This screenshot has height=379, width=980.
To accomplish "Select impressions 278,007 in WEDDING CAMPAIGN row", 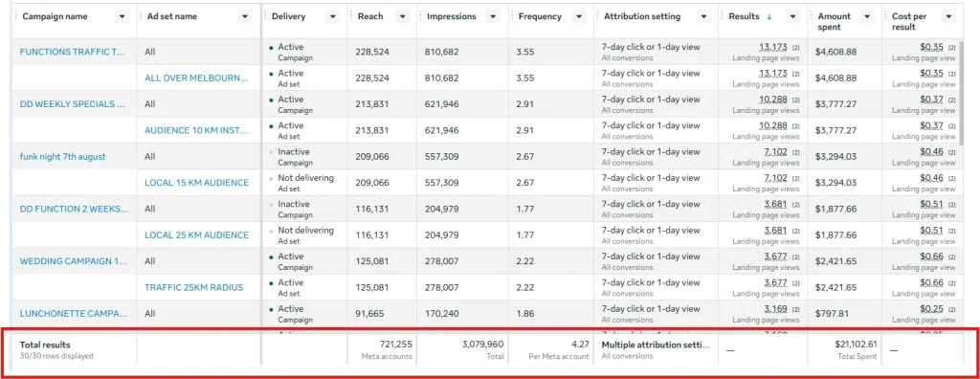I will click(442, 261).
